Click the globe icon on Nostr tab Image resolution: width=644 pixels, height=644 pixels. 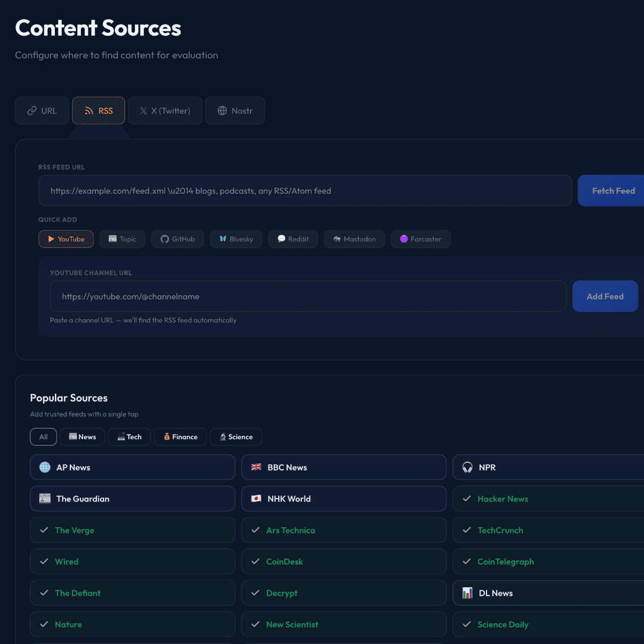tap(222, 111)
